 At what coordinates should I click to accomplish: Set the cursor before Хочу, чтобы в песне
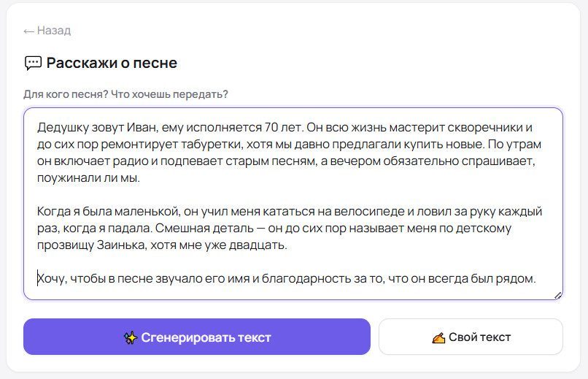(x=37, y=279)
